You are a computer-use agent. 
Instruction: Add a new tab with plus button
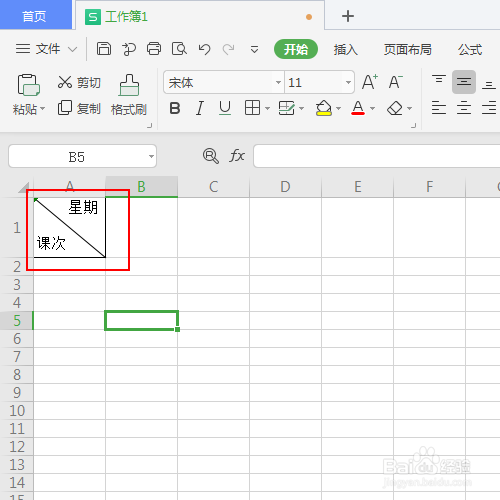pyautogui.click(x=348, y=16)
